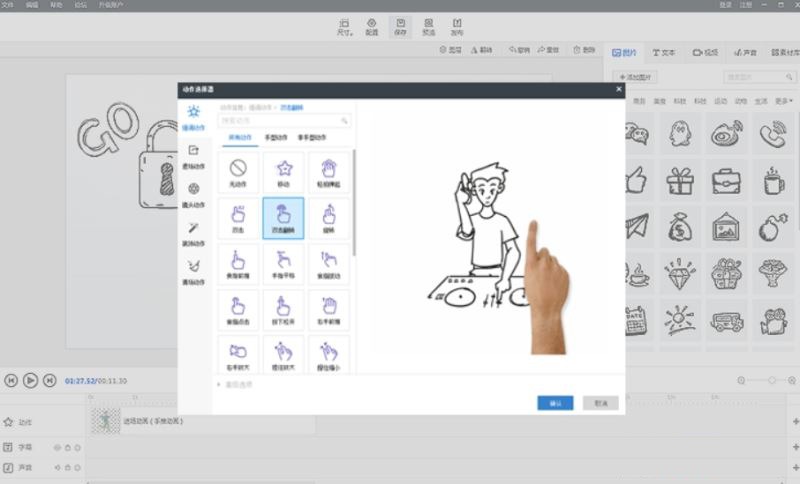Viewport: 800px width, 484px height.
Task: Click the login link in title bar
Action: (x=725, y=5)
